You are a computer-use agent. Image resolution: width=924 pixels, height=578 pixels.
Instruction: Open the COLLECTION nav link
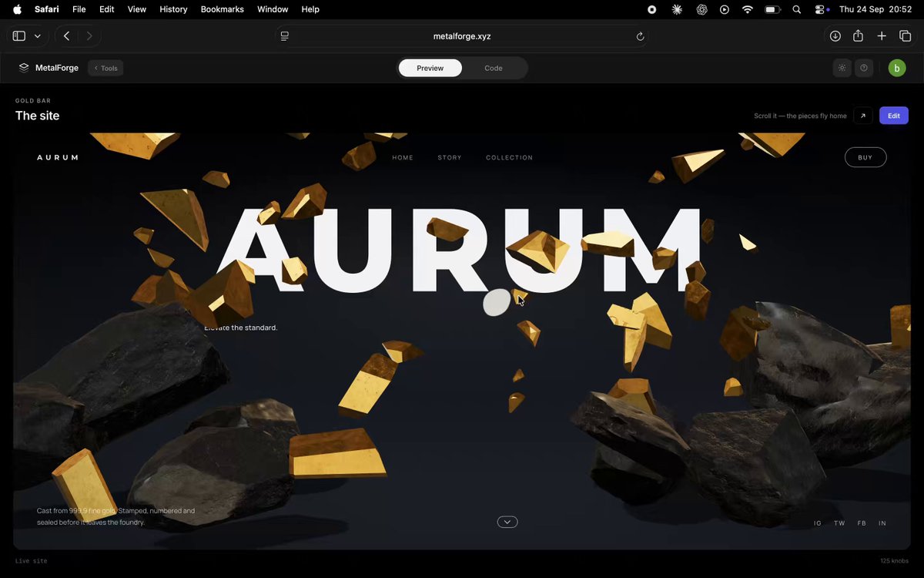coord(510,158)
